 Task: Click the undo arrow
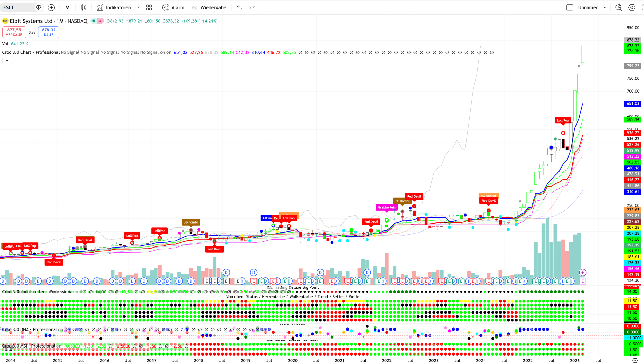239,7
